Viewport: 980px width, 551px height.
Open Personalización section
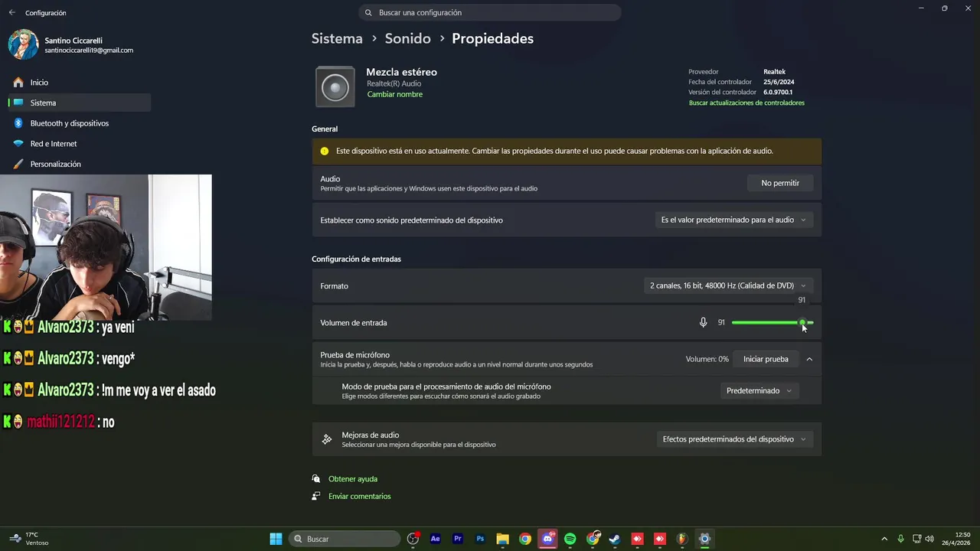click(79, 164)
